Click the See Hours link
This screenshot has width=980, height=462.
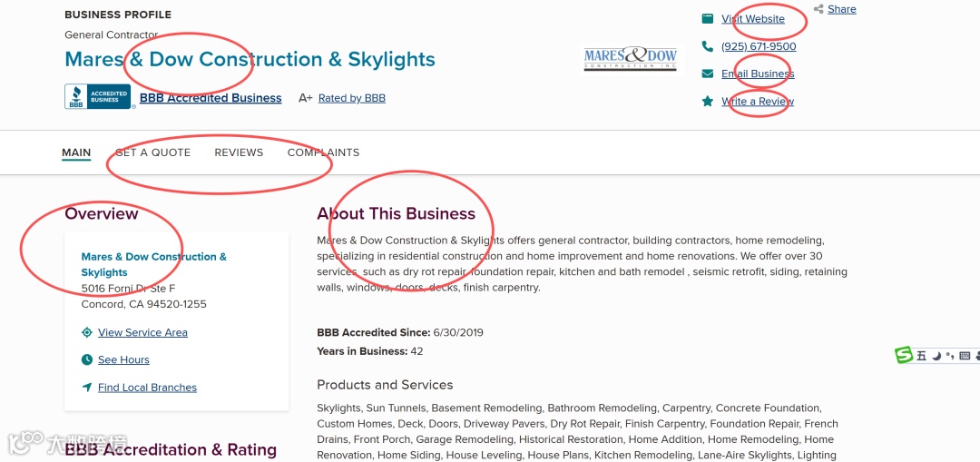pos(123,360)
